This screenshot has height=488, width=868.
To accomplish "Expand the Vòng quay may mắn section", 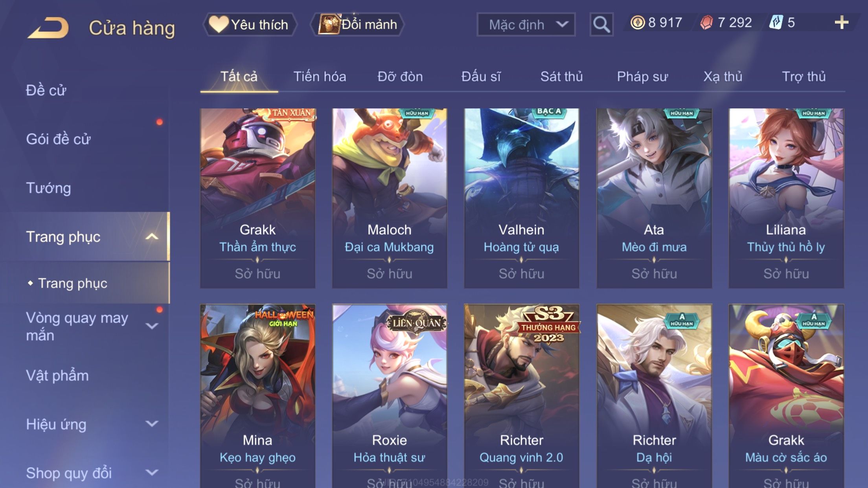I will [152, 326].
